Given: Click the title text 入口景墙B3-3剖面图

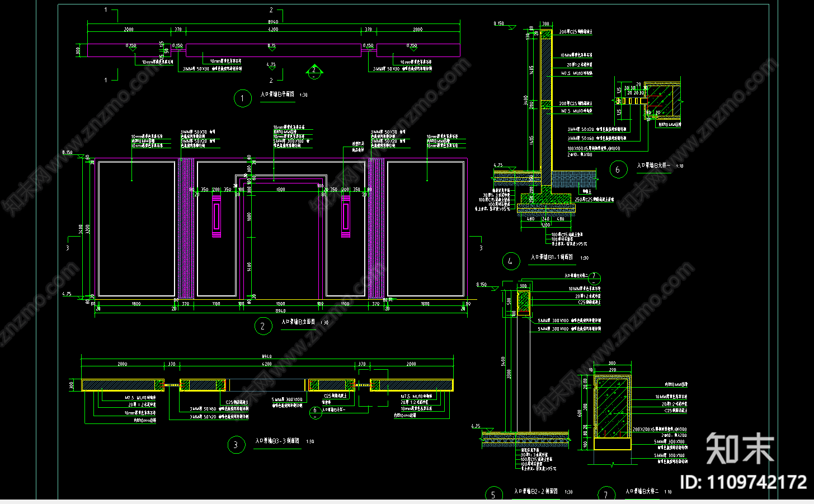Looking at the screenshot, I should 277,441.
